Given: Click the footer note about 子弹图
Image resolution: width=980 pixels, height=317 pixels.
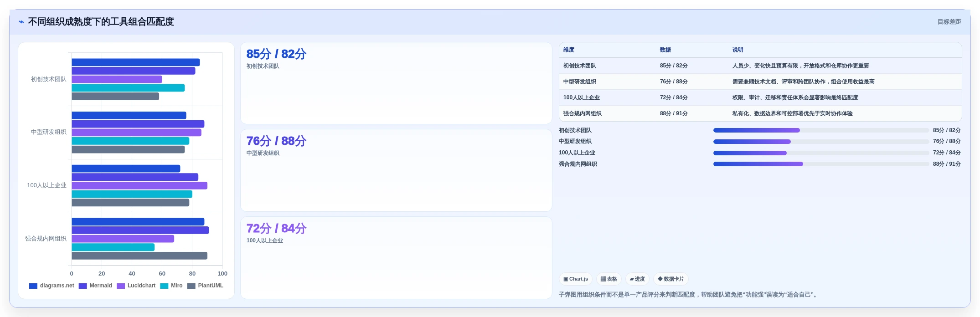Looking at the screenshot, I should click(x=689, y=295).
